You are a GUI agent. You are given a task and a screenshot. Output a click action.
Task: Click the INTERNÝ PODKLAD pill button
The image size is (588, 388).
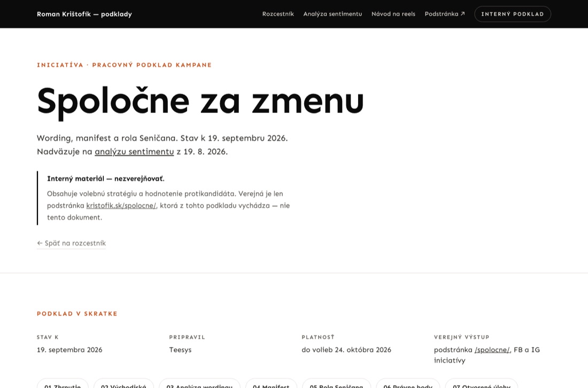coord(513,14)
